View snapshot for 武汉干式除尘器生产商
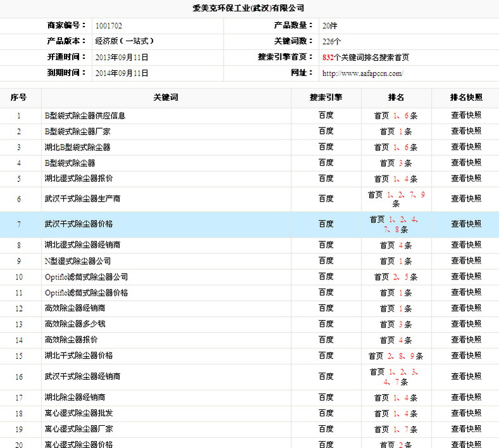The height and width of the screenshot is (448, 499). [x=466, y=199]
